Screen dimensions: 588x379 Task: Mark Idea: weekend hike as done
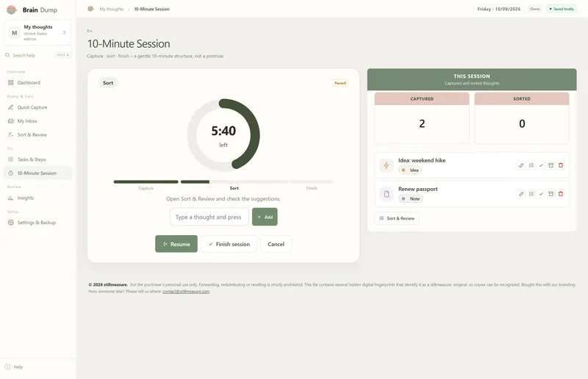click(x=541, y=165)
